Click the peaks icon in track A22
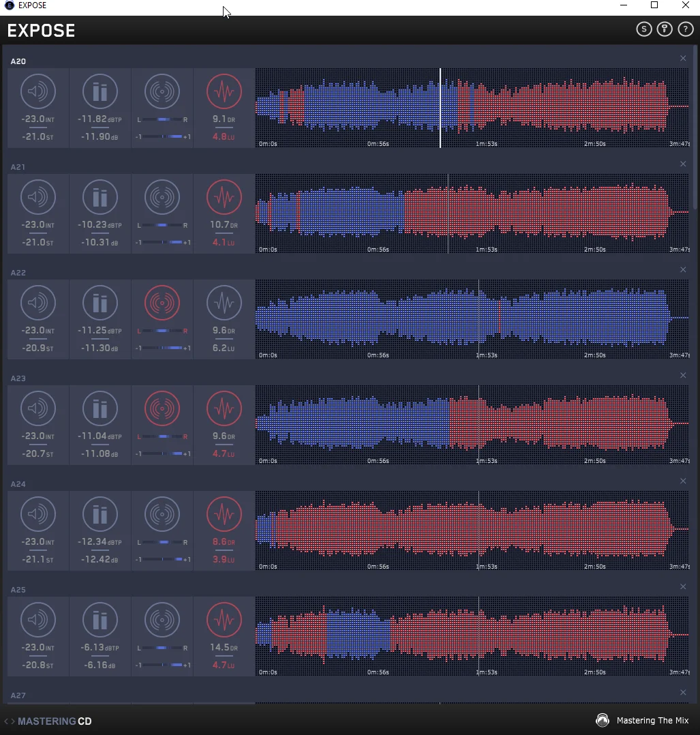Image resolution: width=700 pixels, height=735 pixels. coord(100,303)
